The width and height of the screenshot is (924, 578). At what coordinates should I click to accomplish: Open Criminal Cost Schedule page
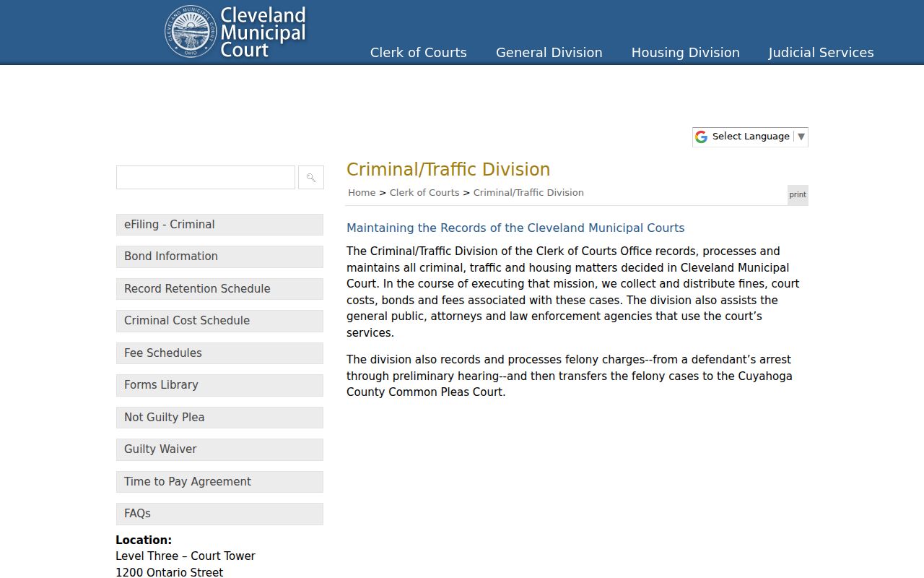(x=219, y=321)
